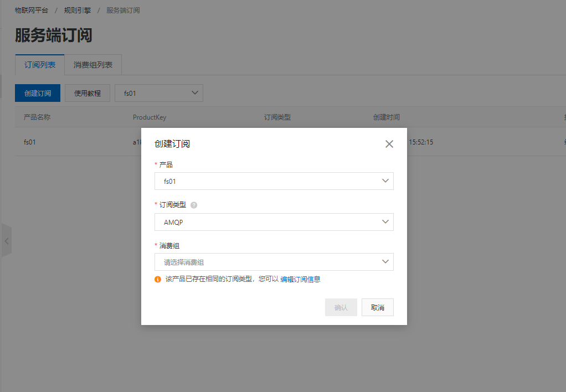
Task: Click the orange warning info icon
Action: pos(158,280)
